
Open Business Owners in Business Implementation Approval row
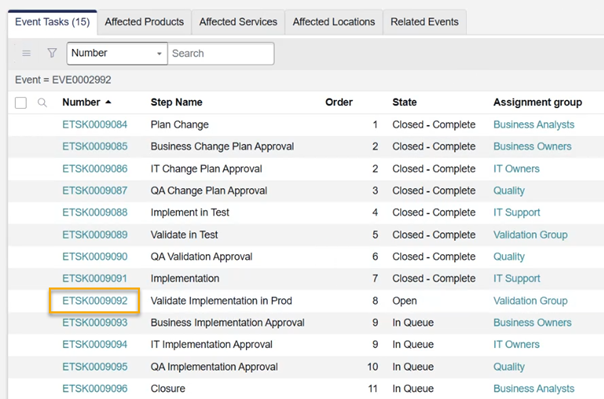point(532,322)
